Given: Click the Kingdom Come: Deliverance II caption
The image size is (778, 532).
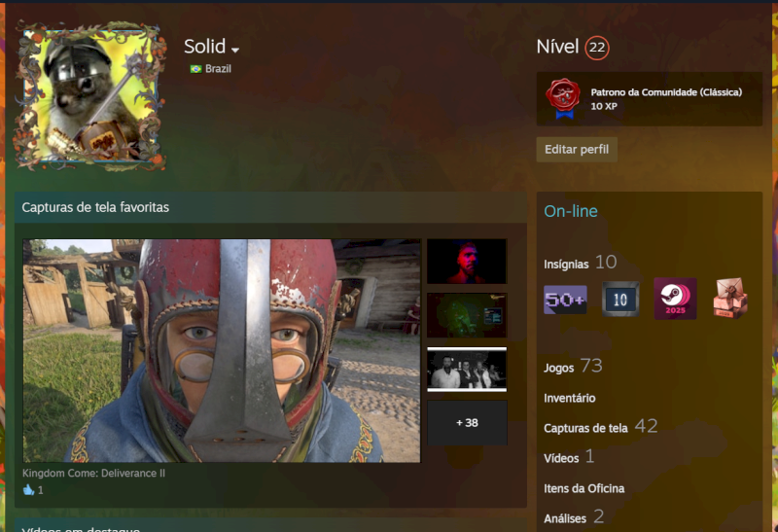Looking at the screenshot, I should (x=93, y=473).
